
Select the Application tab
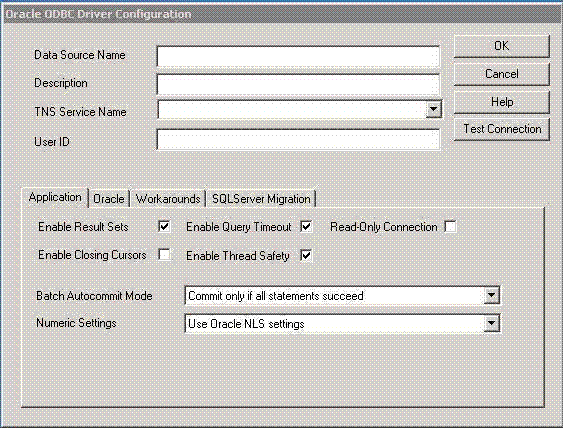pyautogui.click(x=55, y=197)
